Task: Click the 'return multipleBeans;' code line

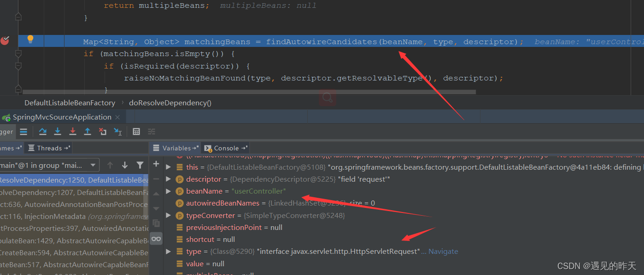Action: pos(157,6)
